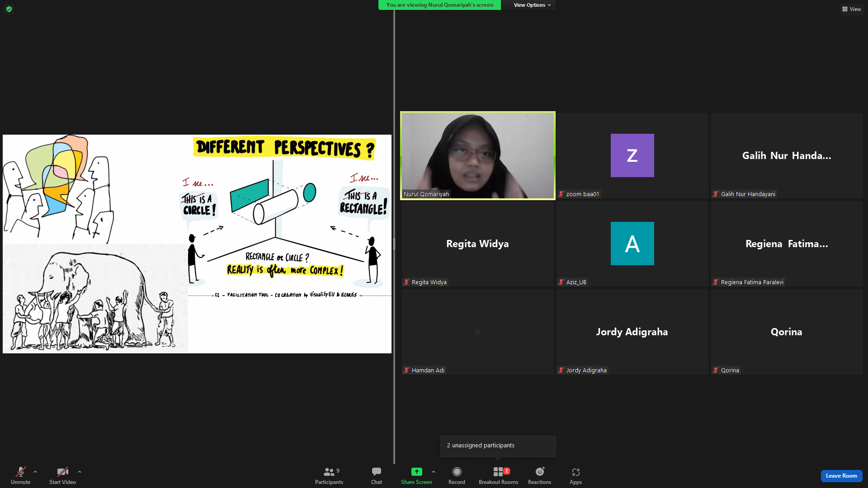868x488 pixels.
Task: Click the muted mic icon beside zoom baa01
Action: 561,194
